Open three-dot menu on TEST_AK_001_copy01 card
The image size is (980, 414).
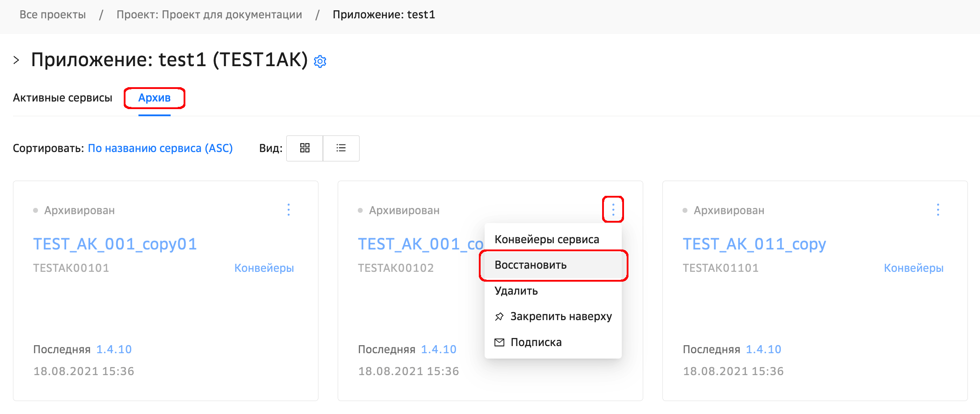point(289,210)
